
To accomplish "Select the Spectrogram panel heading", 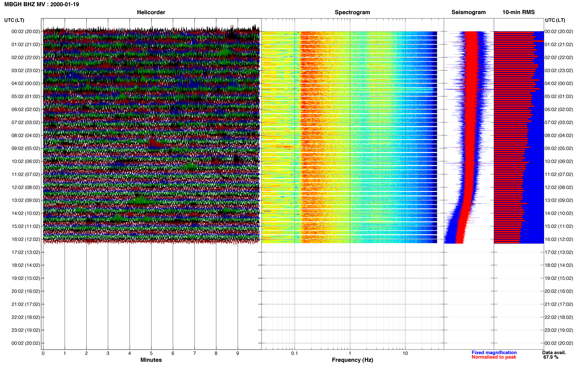I will [x=352, y=12].
